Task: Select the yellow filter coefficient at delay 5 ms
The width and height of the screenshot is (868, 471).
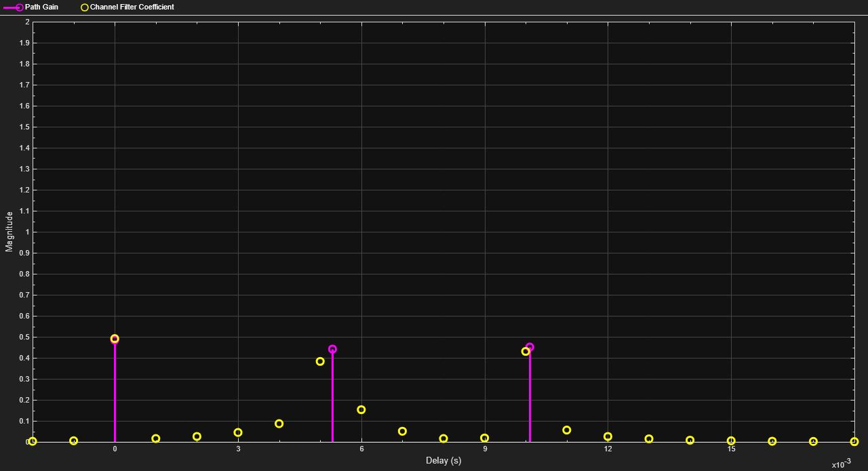Action: pyautogui.click(x=320, y=361)
